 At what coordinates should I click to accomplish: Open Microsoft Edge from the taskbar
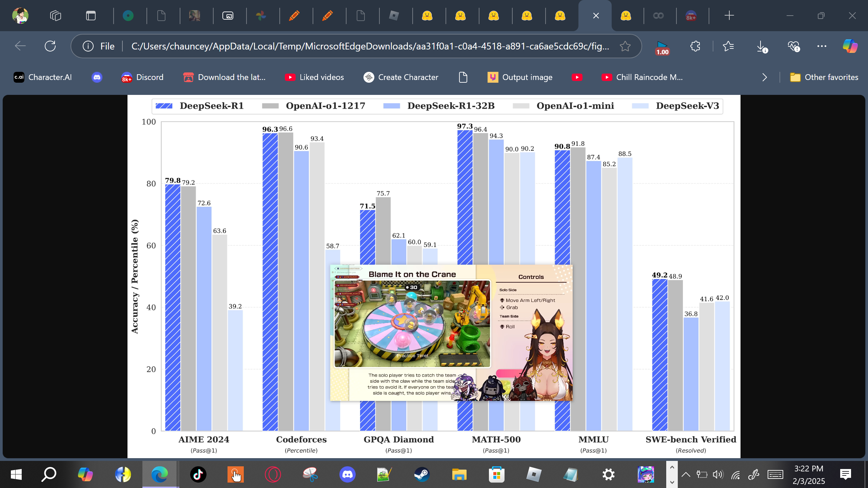click(x=159, y=474)
